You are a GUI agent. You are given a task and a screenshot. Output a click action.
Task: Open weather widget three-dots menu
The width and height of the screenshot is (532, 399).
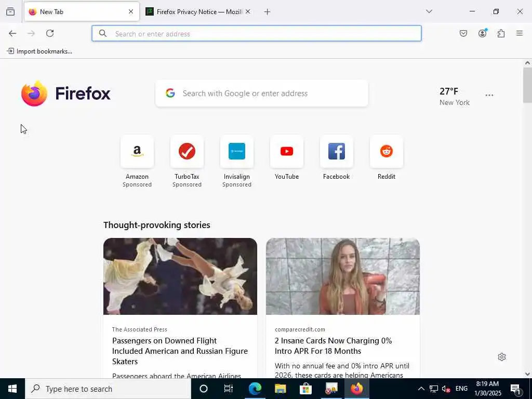(x=489, y=96)
